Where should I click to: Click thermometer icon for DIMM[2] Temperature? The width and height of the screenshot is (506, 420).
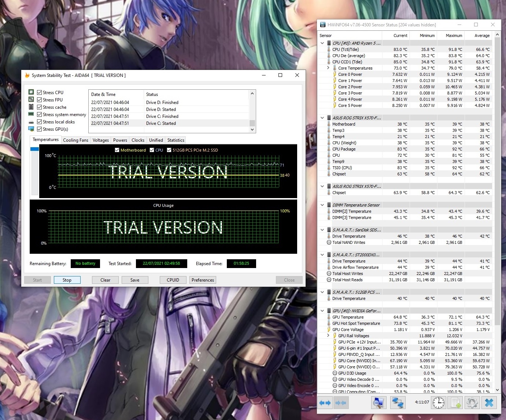click(x=329, y=211)
